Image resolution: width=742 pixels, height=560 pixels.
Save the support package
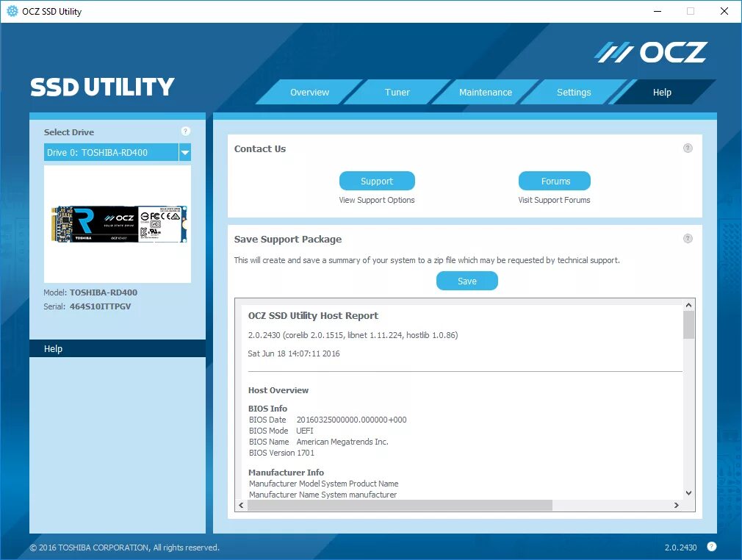467,281
